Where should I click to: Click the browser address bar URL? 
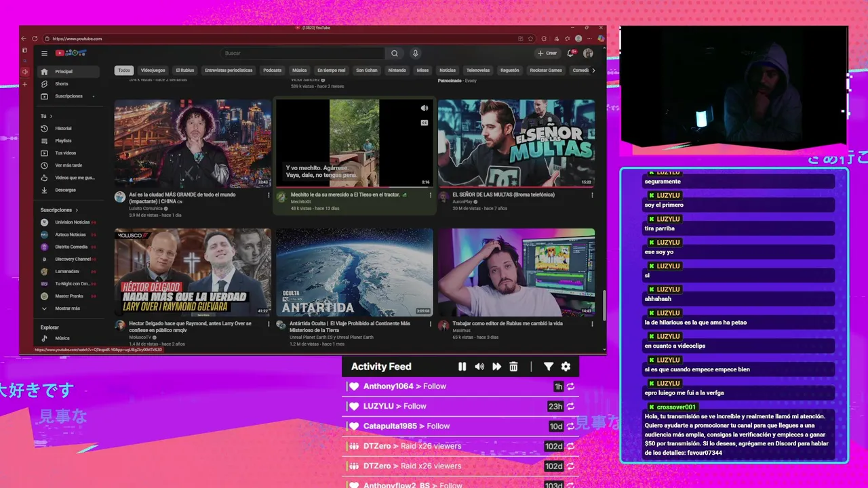pyautogui.click(x=77, y=39)
